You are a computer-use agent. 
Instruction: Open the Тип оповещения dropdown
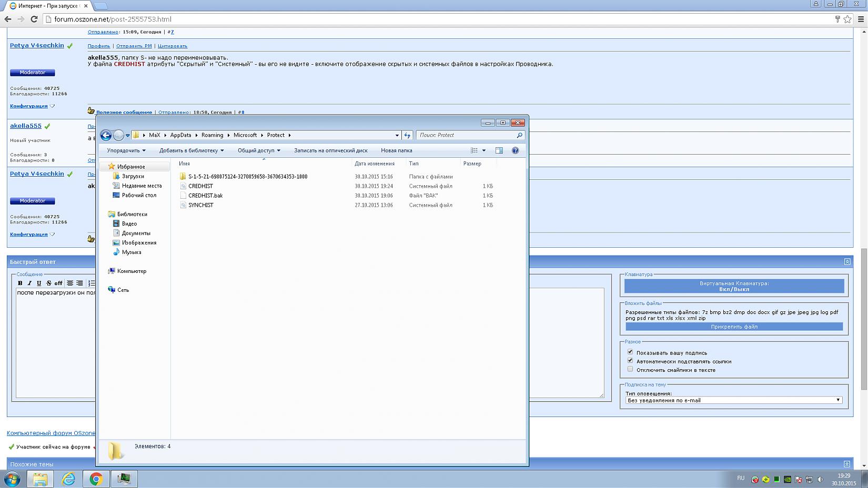point(733,400)
